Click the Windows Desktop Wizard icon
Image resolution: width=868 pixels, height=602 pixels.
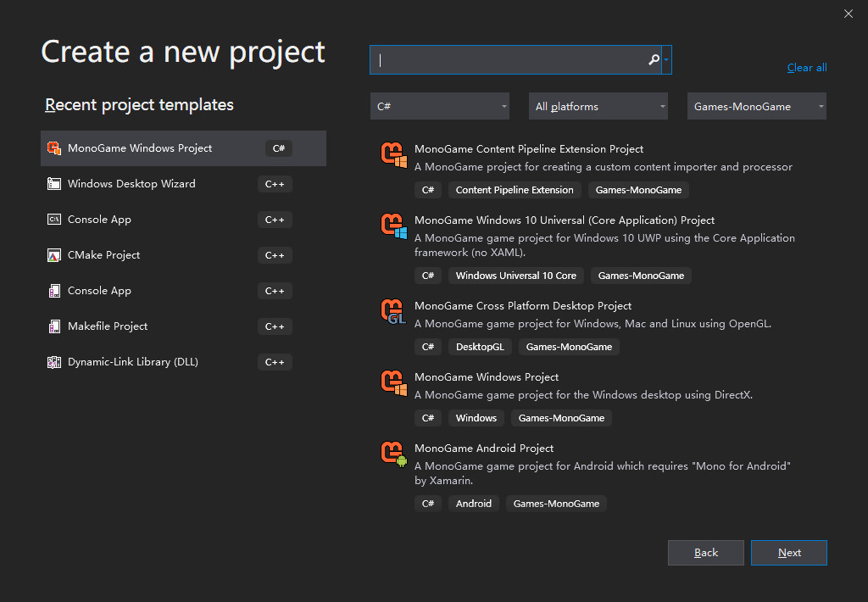coord(54,184)
